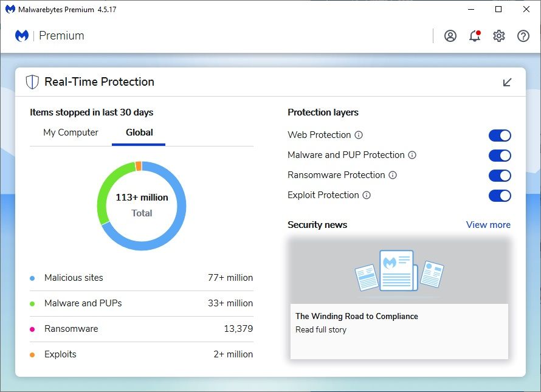This screenshot has height=392, width=541.
Task: Click Web Protection info icon
Action: pyautogui.click(x=359, y=135)
